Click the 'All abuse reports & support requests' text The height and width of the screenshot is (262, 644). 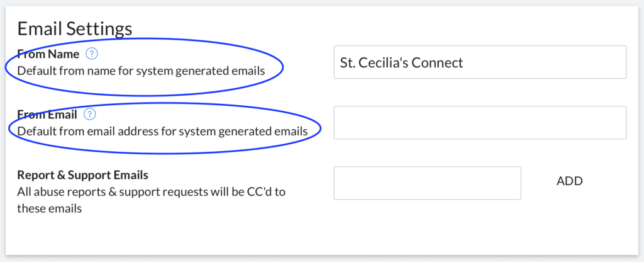[151, 192]
